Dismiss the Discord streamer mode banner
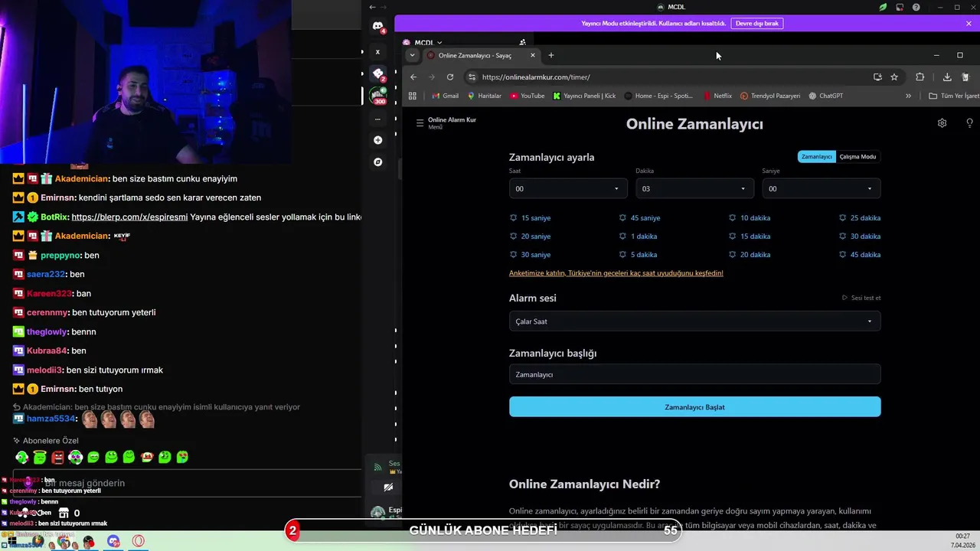Screen dimensions: 980x551 (969, 23)
